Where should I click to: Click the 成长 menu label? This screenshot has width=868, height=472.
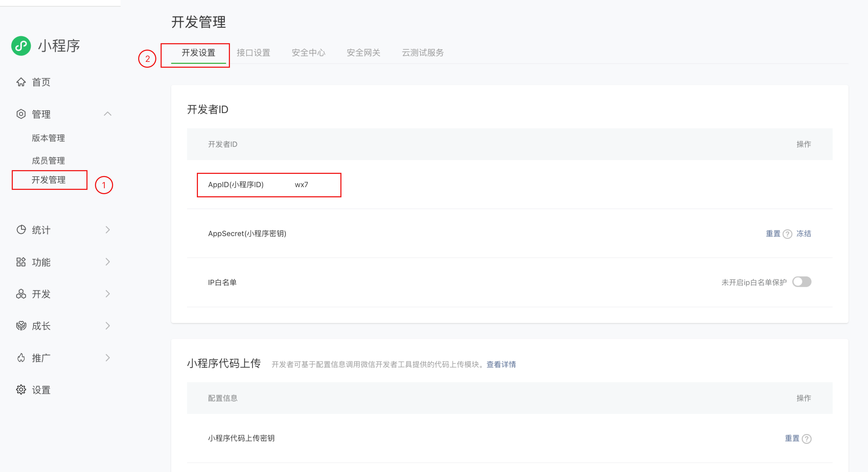coord(41,326)
